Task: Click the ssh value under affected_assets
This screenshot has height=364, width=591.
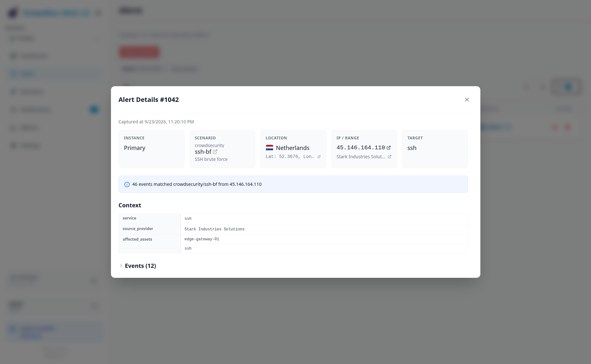Action: pos(188,248)
